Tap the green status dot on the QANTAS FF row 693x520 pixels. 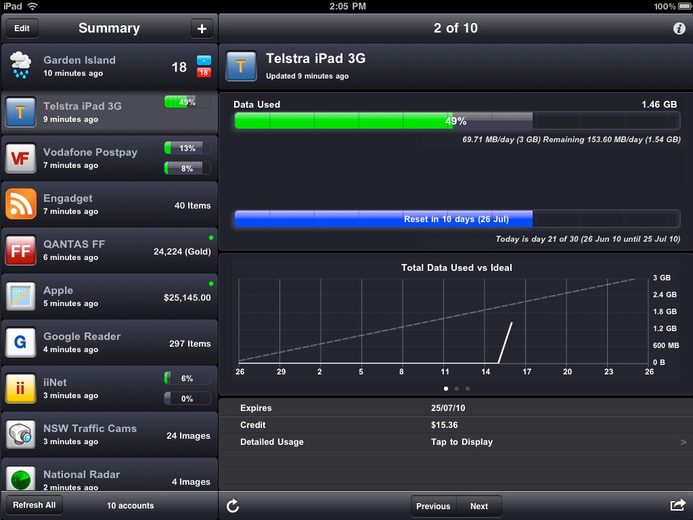click(211, 238)
